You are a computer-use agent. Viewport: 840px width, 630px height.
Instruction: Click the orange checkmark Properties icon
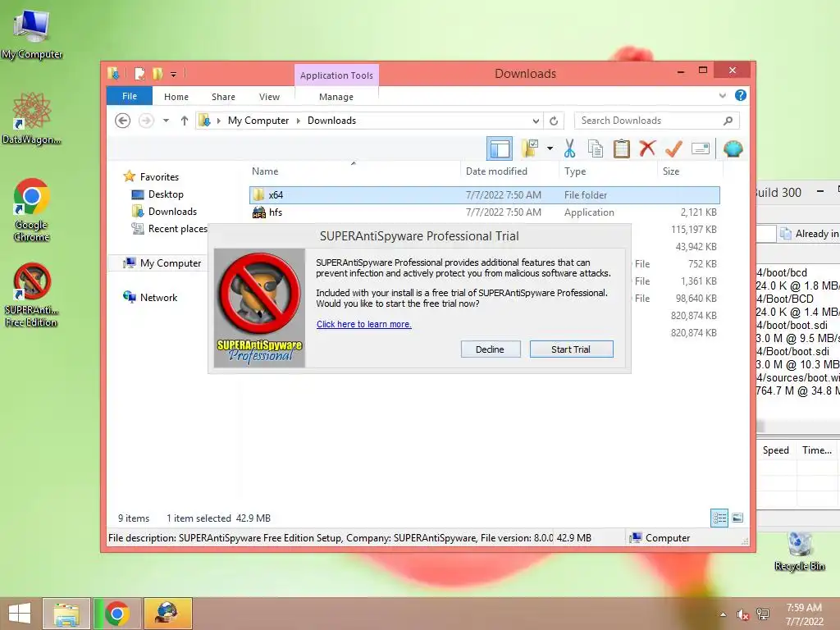coord(673,148)
